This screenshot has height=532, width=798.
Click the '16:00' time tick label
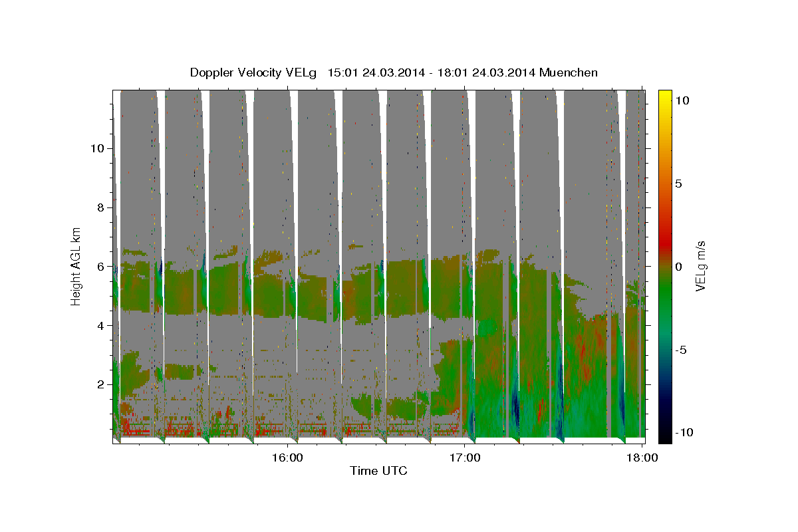(x=288, y=458)
